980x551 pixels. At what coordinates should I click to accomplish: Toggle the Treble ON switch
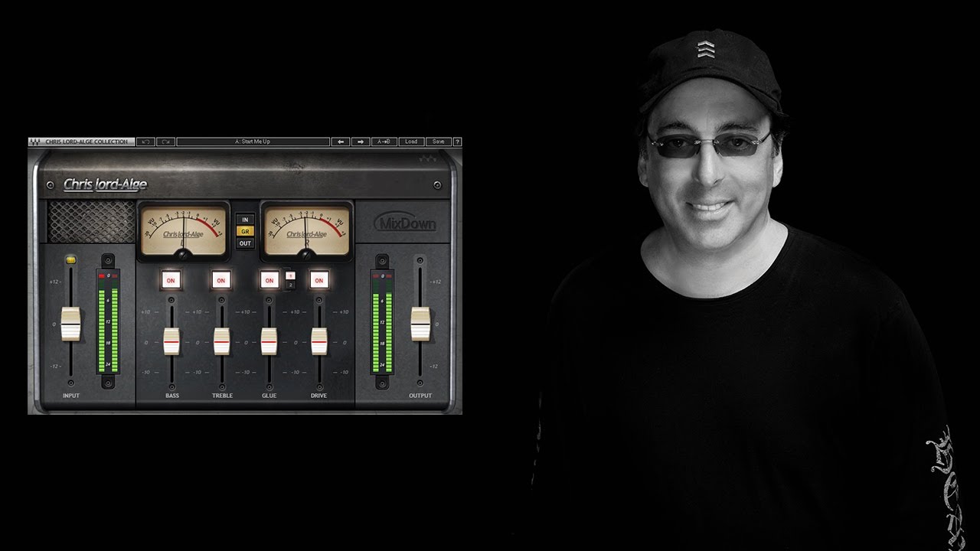coord(220,281)
